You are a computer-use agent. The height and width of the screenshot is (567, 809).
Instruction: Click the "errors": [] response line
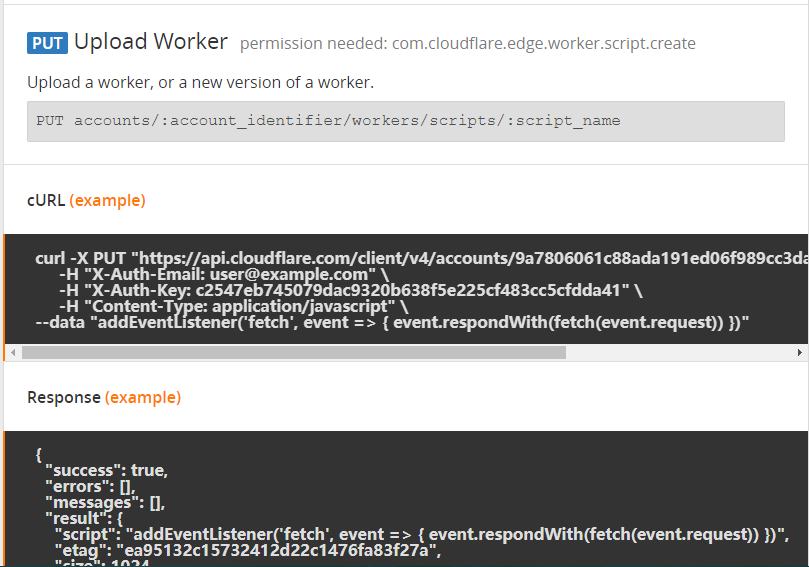(90, 487)
